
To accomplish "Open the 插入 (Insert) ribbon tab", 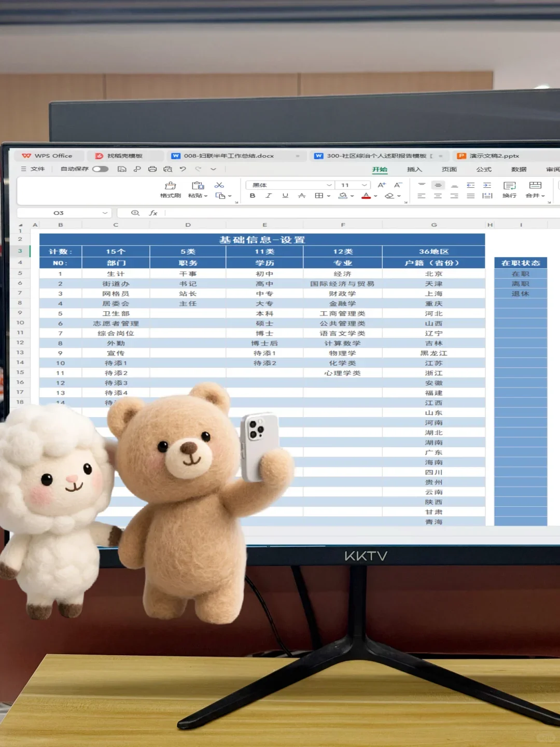I will [414, 170].
